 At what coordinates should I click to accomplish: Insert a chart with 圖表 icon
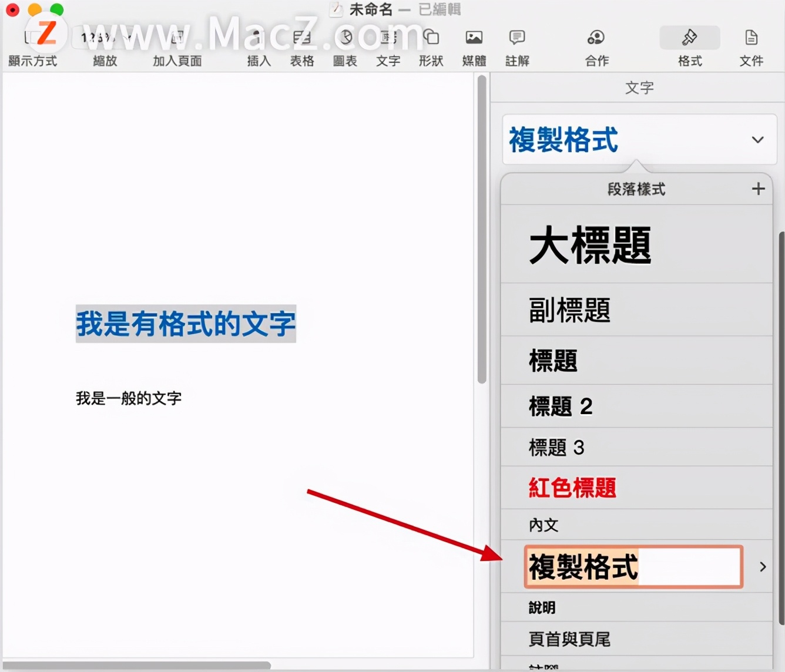(x=345, y=38)
